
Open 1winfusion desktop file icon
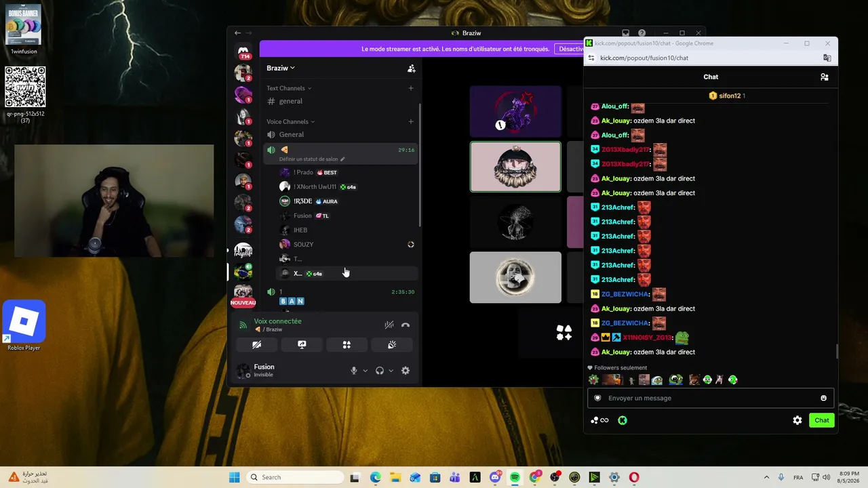pos(24,29)
